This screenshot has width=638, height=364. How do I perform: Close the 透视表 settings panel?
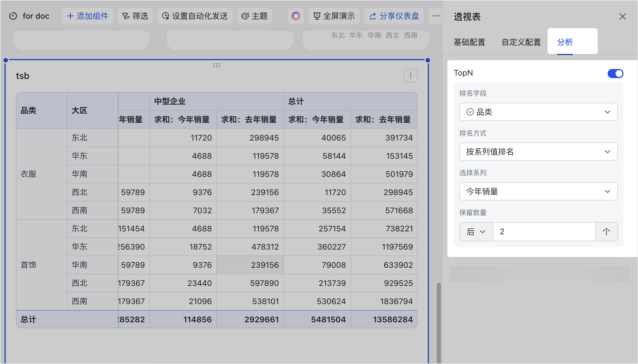(x=622, y=16)
